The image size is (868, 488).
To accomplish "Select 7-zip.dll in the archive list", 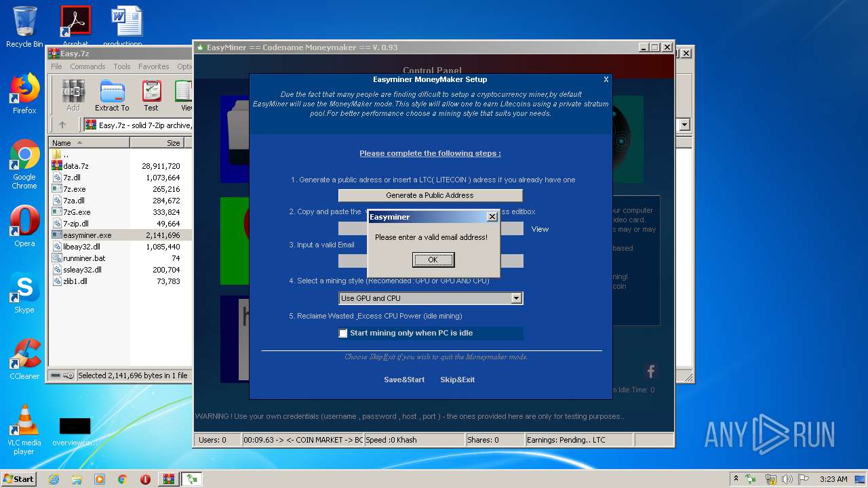I will click(x=75, y=224).
